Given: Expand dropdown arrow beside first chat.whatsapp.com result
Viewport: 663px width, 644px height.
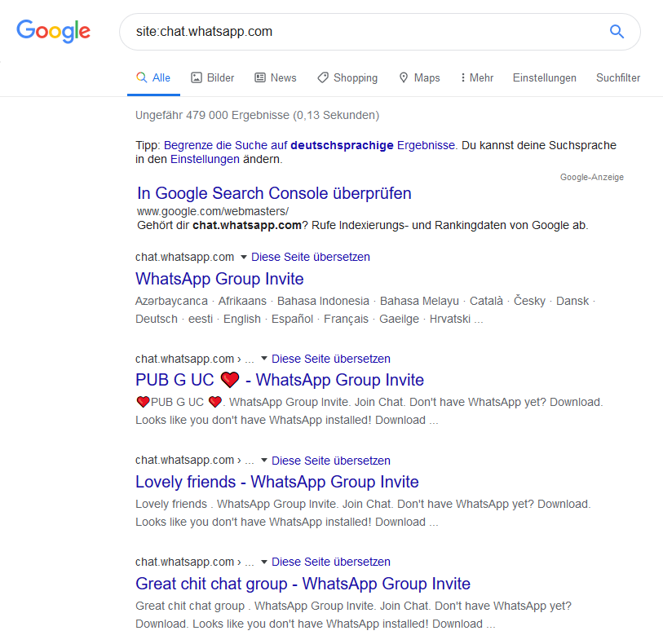Looking at the screenshot, I should pos(243,257).
